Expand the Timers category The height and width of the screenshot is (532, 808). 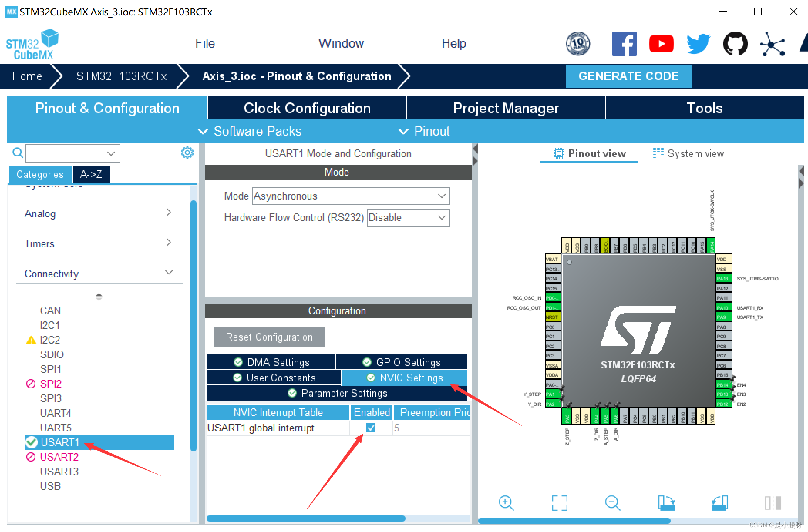click(x=99, y=243)
